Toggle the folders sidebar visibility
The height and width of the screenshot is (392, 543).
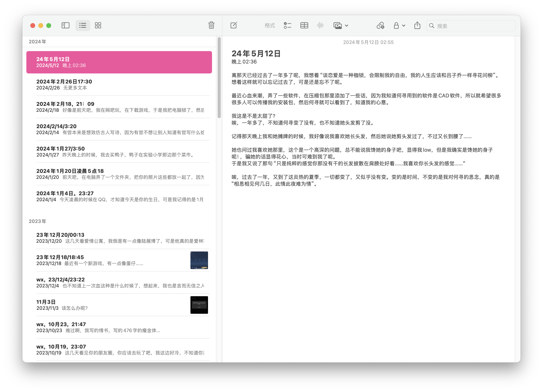[65, 25]
